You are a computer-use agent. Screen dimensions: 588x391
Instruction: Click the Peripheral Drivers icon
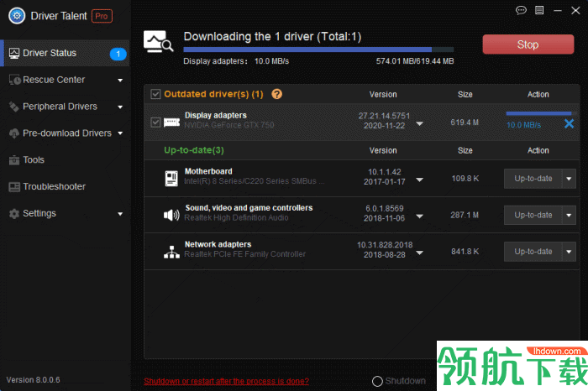point(14,107)
